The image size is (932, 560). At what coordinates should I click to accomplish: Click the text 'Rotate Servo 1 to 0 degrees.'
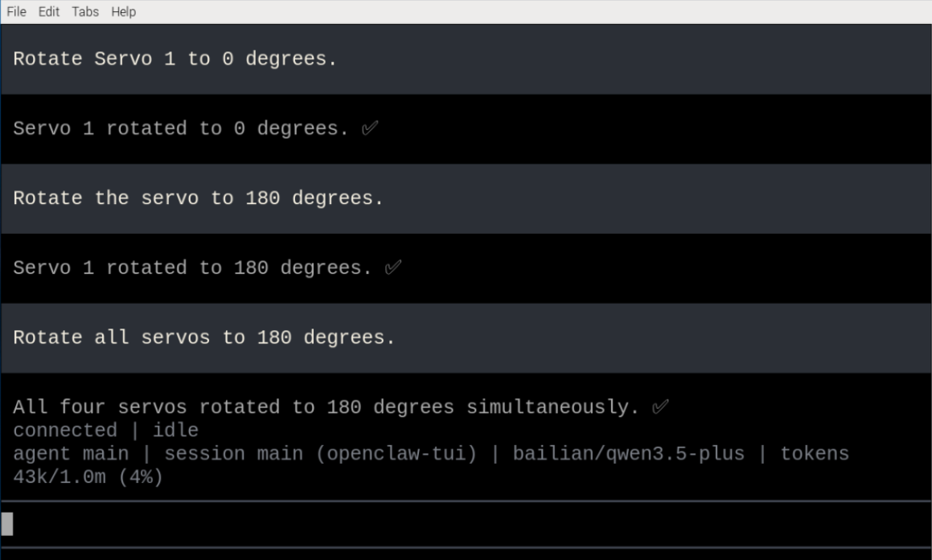pyautogui.click(x=174, y=59)
